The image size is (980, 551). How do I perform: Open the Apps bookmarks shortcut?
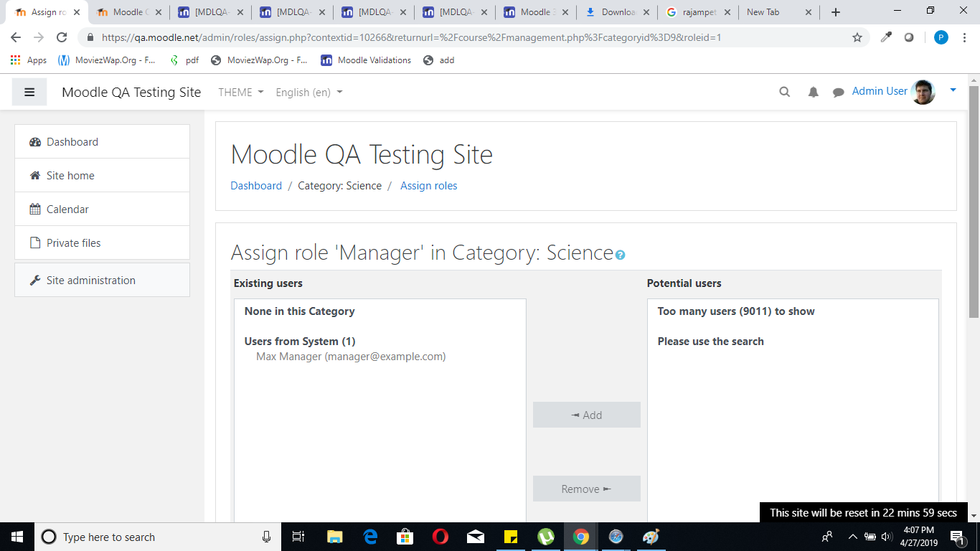[x=29, y=60]
